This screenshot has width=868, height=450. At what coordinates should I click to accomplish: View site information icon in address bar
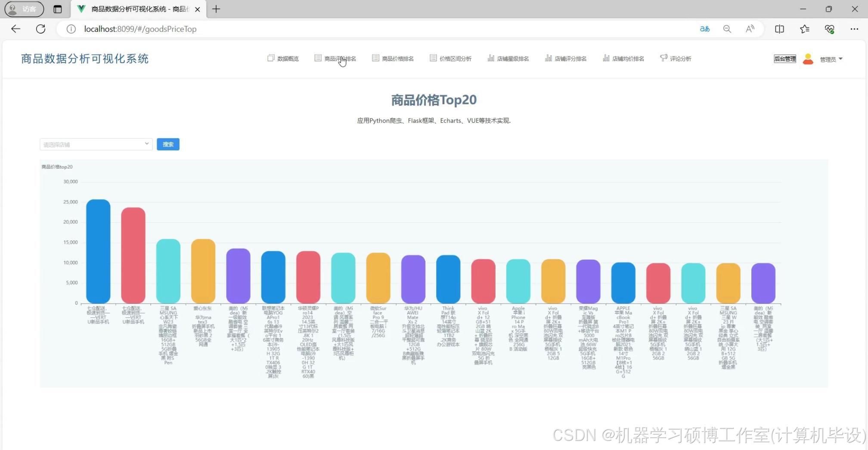[71, 29]
